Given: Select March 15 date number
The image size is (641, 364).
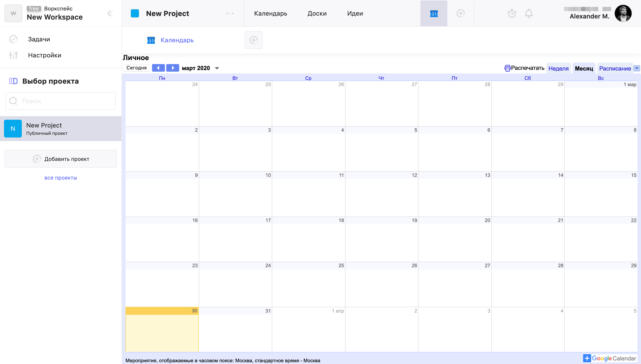Looking at the screenshot, I should point(633,175).
